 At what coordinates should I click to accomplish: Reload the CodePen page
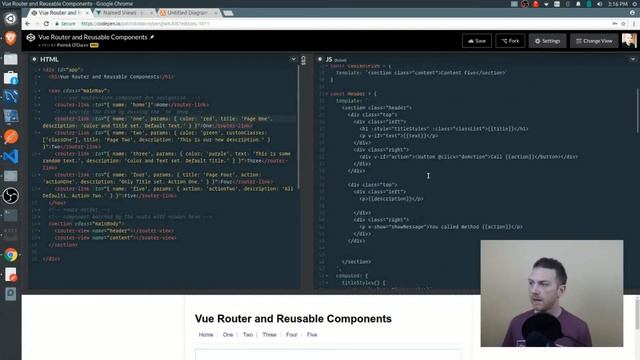coord(46,24)
